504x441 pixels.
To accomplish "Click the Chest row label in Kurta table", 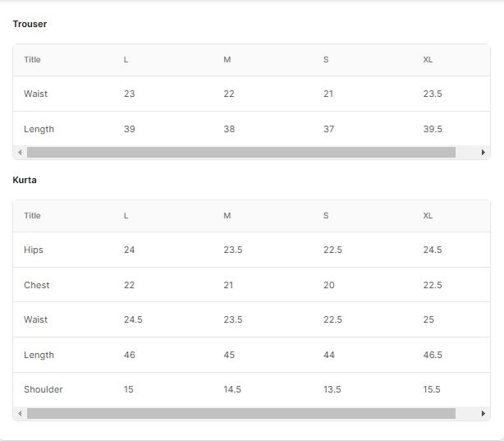I will click(x=36, y=286).
